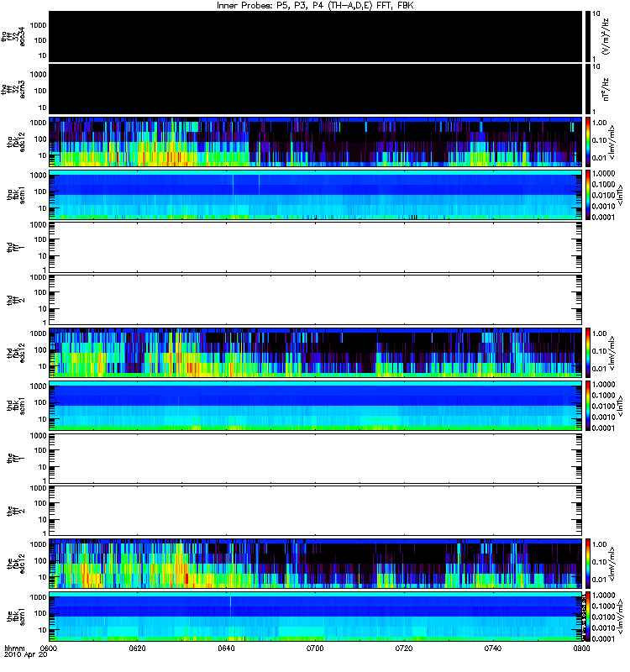Select the empty thd fff 1 panel
The height and width of the screenshot is (672, 630).
click(x=315, y=247)
